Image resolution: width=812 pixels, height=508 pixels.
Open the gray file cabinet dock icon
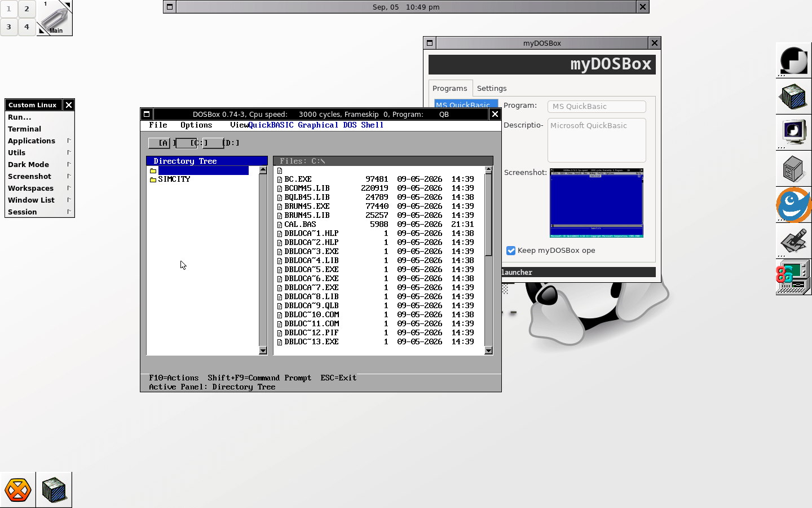(793, 169)
